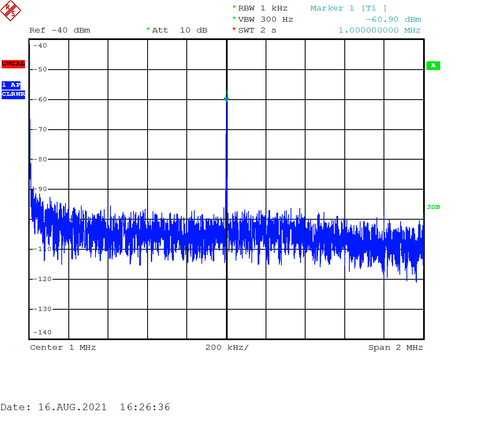
Task: Click the Center 1 MHz label
Action: 63,347
